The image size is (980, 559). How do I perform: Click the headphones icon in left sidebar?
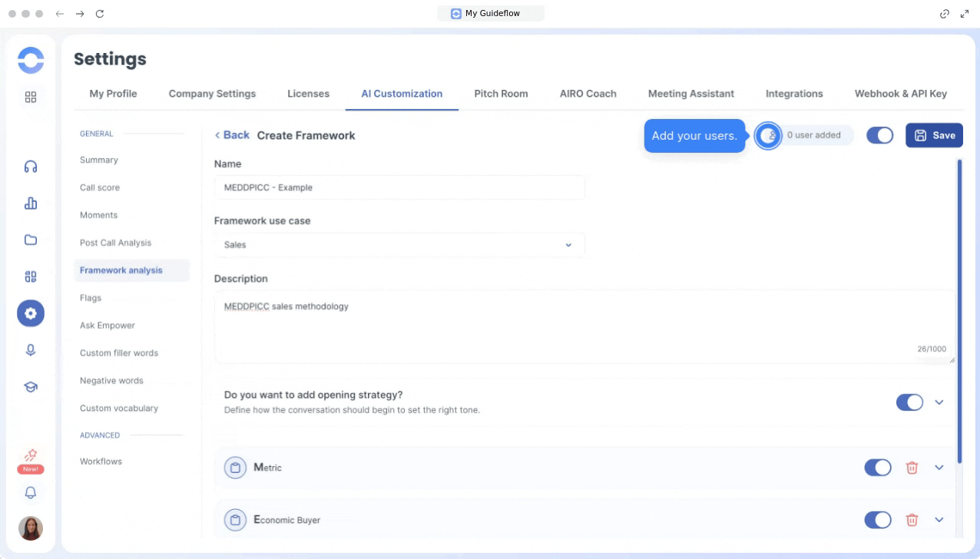coord(31,167)
